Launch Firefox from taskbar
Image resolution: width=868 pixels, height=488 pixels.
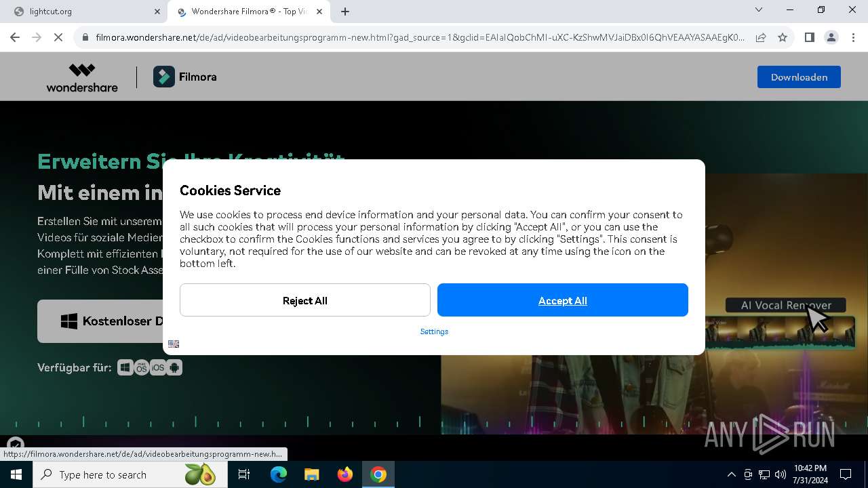pos(345,474)
